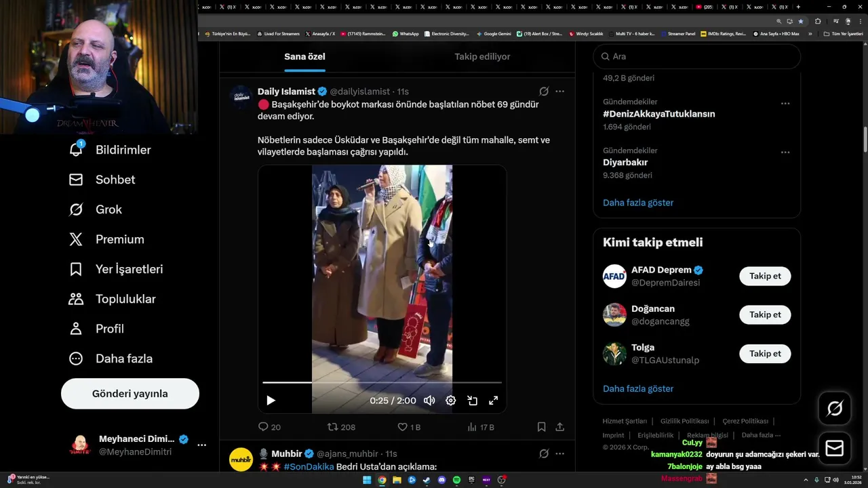
Task: Click #SonDakika hashtag link
Action: 309,466
